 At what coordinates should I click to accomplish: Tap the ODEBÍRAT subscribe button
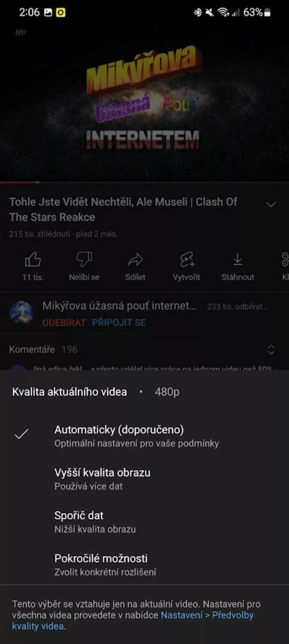(x=64, y=322)
